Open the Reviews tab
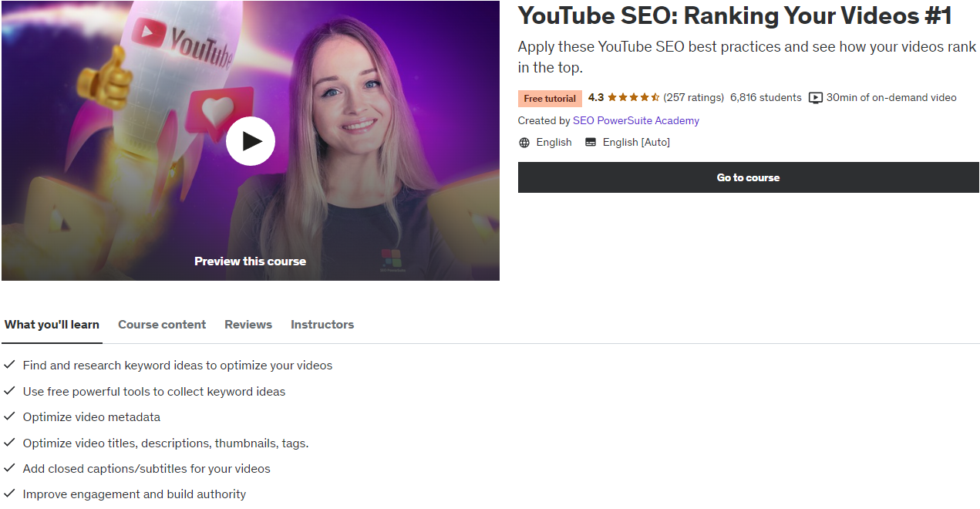The width and height of the screenshot is (980, 509). (248, 324)
